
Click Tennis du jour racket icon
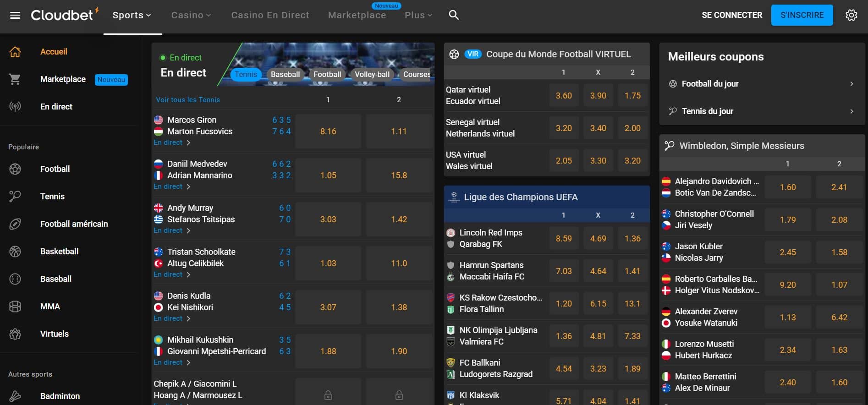click(x=673, y=111)
